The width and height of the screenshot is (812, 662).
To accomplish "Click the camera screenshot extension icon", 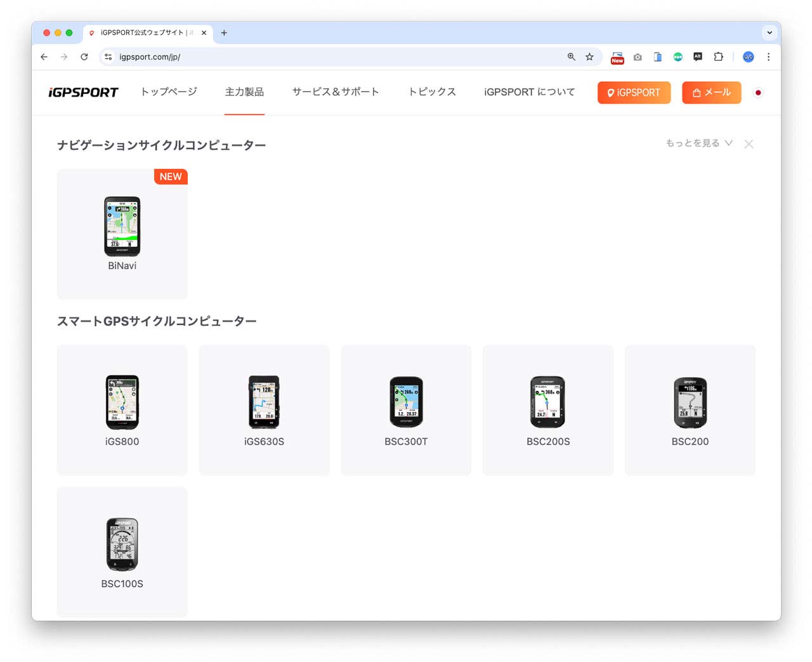I will (638, 57).
